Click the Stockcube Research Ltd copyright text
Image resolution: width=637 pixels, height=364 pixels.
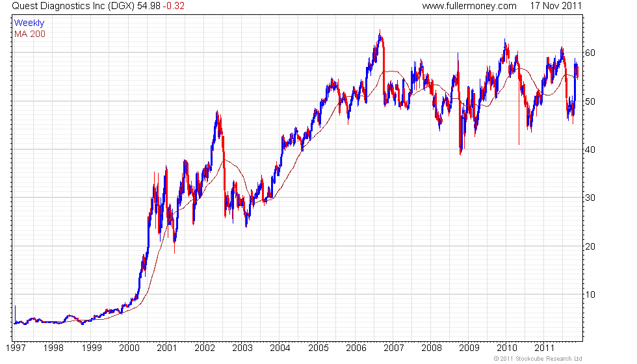pyautogui.click(x=538, y=359)
